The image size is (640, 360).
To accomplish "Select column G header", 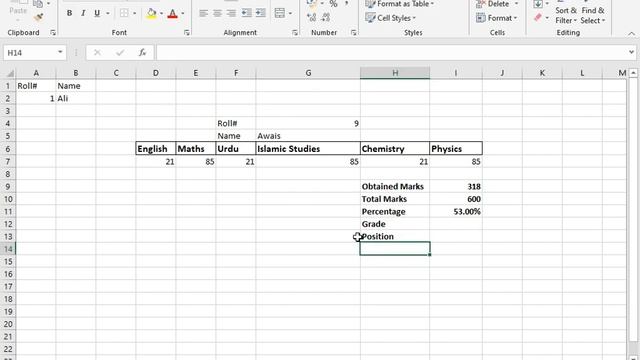I will tap(308, 73).
